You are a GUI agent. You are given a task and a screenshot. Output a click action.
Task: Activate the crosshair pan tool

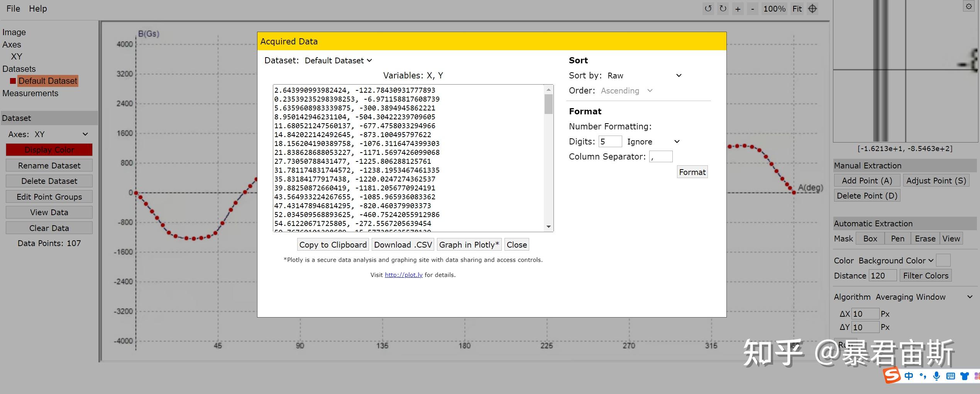[812, 8]
